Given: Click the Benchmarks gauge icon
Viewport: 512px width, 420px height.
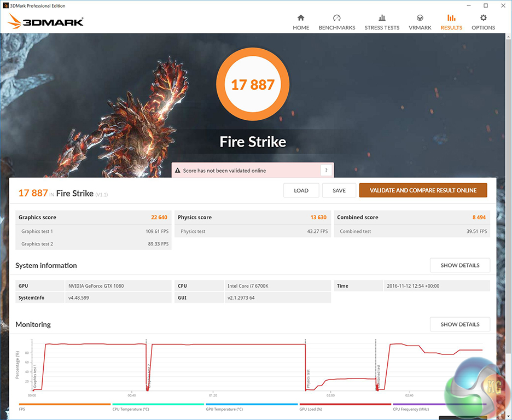Looking at the screenshot, I should pyautogui.click(x=336, y=17).
